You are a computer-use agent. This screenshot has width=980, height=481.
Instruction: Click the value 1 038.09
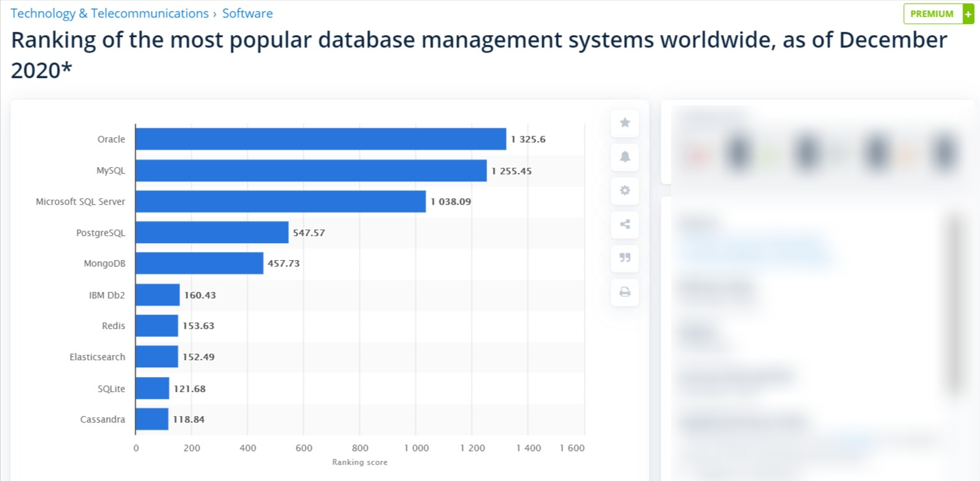(x=451, y=201)
